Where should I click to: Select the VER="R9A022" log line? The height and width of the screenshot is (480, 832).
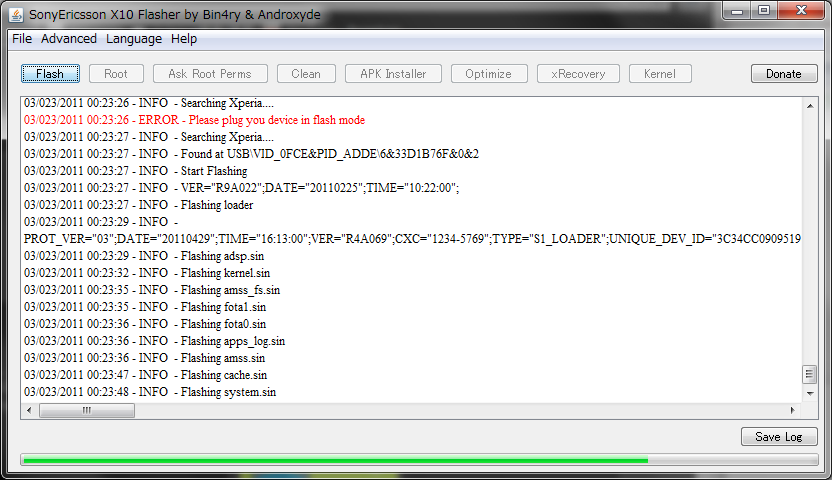(x=241, y=188)
